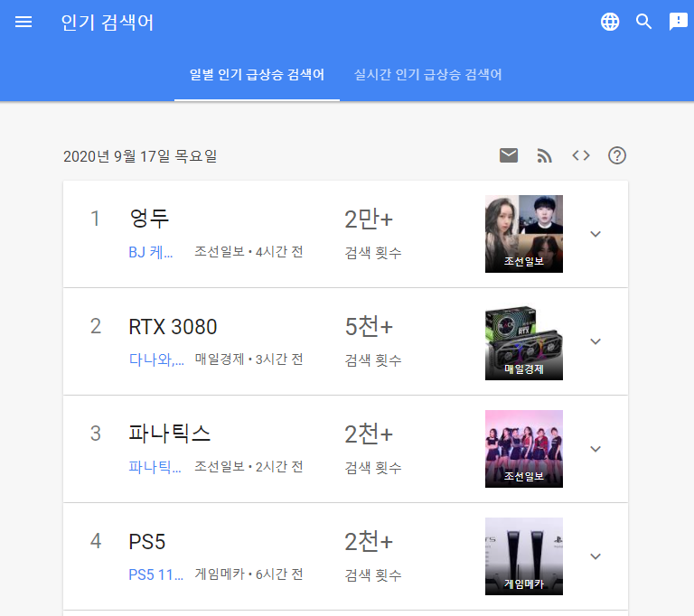694x616 pixels.
Task: Send feedback via the exclamation icon
Action: (678, 22)
